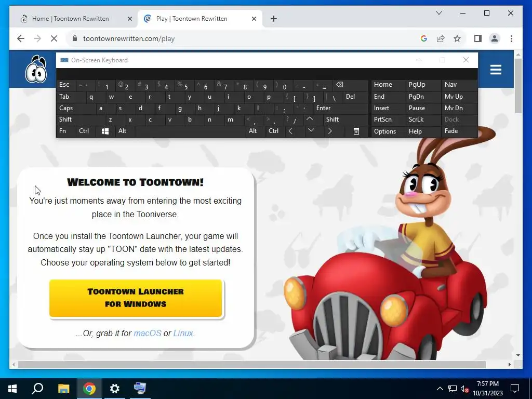Open Settings gear in the taskbar
The height and width of the screenshot is (399, 532).
click(115, 389)
